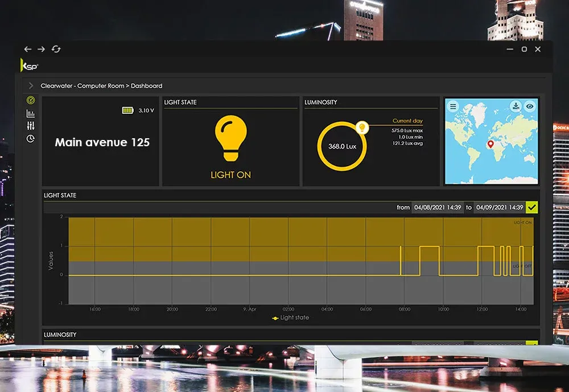Click 'Clearwater - Computer Room' breadcrumb

point(82,86)
